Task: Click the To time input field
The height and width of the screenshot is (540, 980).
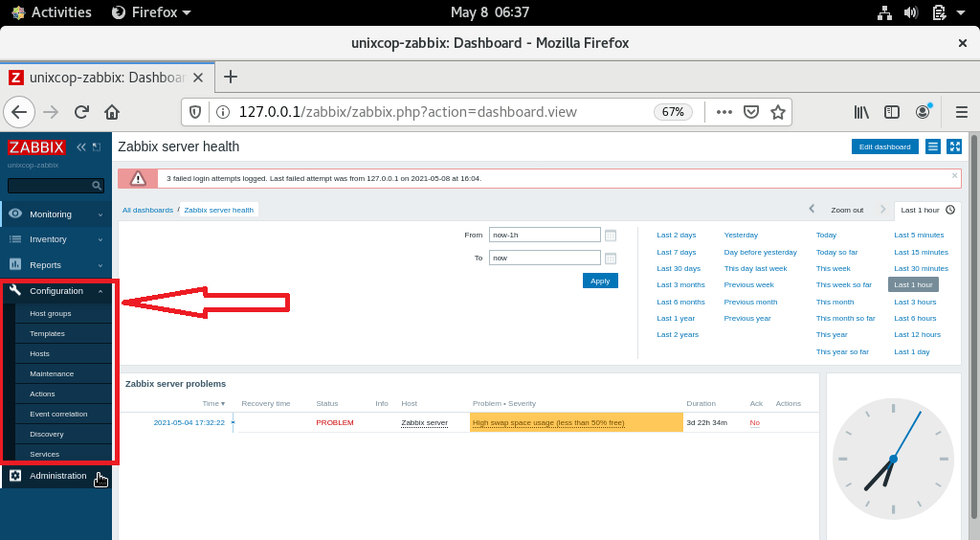Action: (x=545, y=259)
